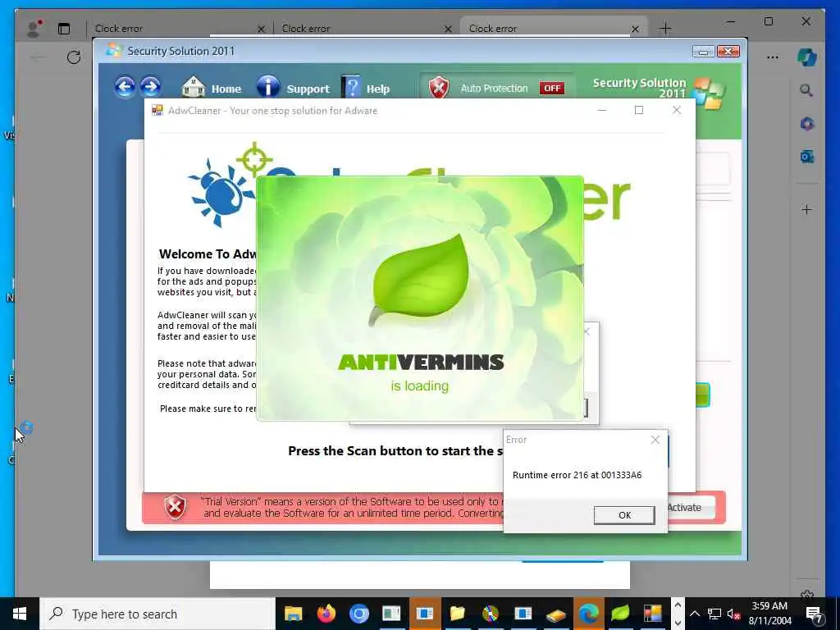Click 'Press the Scan button' instruction text

(395, 451)
